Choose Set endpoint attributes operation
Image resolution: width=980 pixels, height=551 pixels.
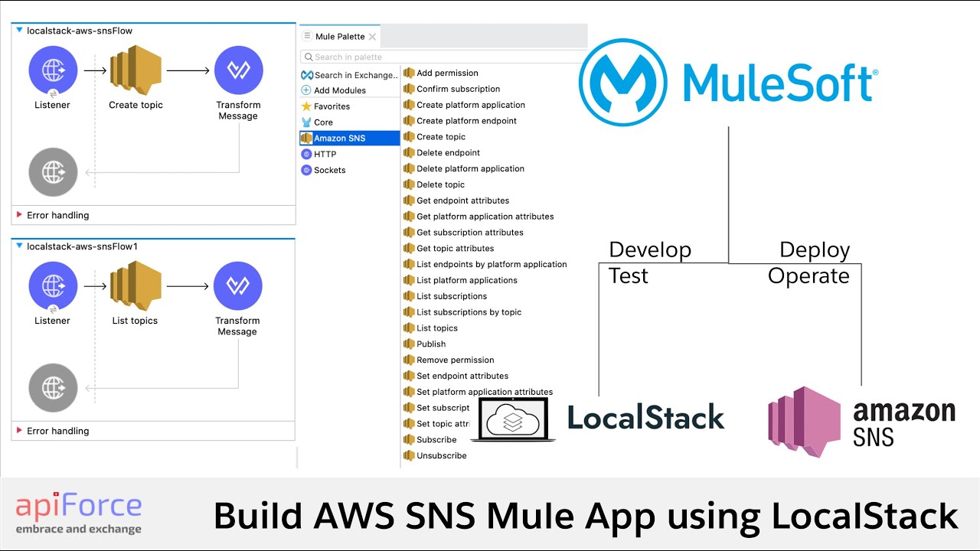tap(456, 376)
